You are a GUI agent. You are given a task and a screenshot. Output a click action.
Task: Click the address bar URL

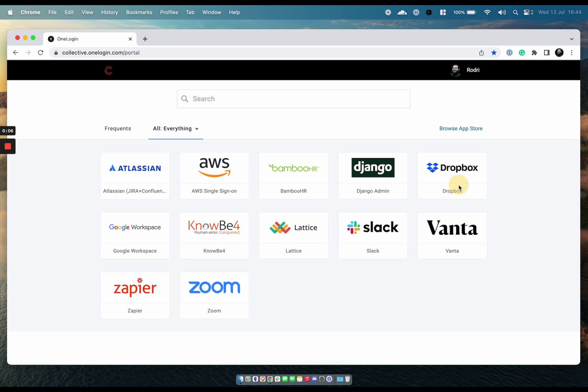click(101, 53)
